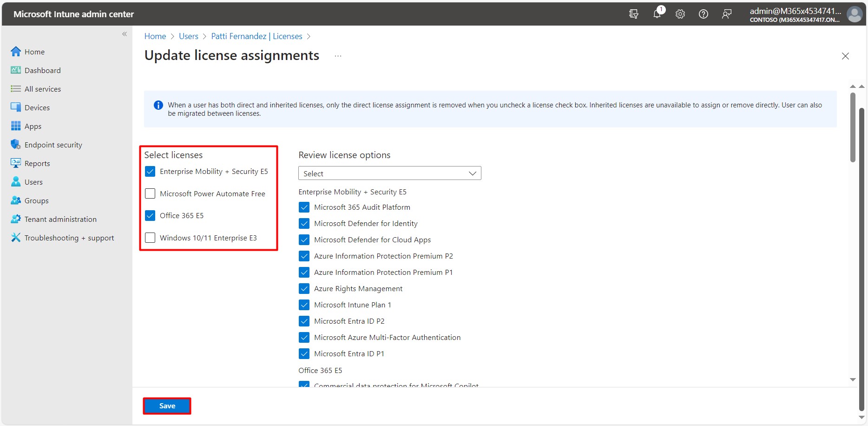This screenshot has width=868, height=426.
Task: Click the Groups icon in the sidebar
Action: (16, 200)
